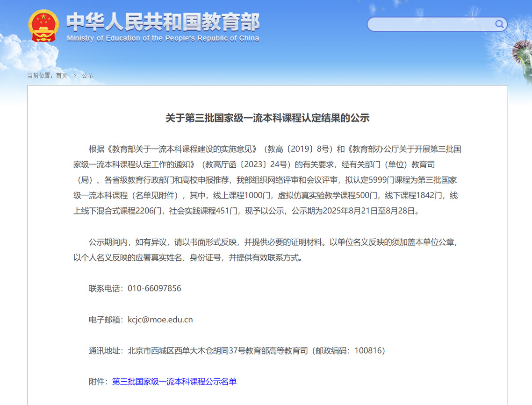532x405 pixels.
Task: Click the 通讯地址 mailing address line
Action: pyautogui.click(x=237, y=351)
